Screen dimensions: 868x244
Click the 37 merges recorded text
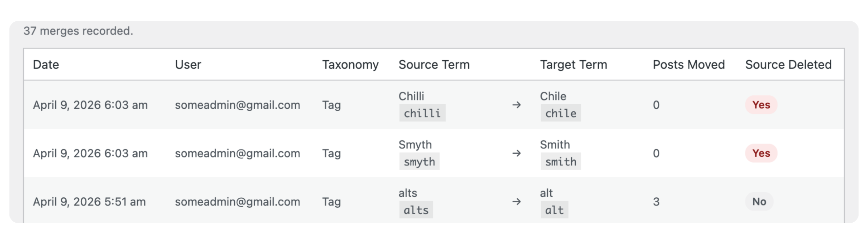tap(78, 31)
